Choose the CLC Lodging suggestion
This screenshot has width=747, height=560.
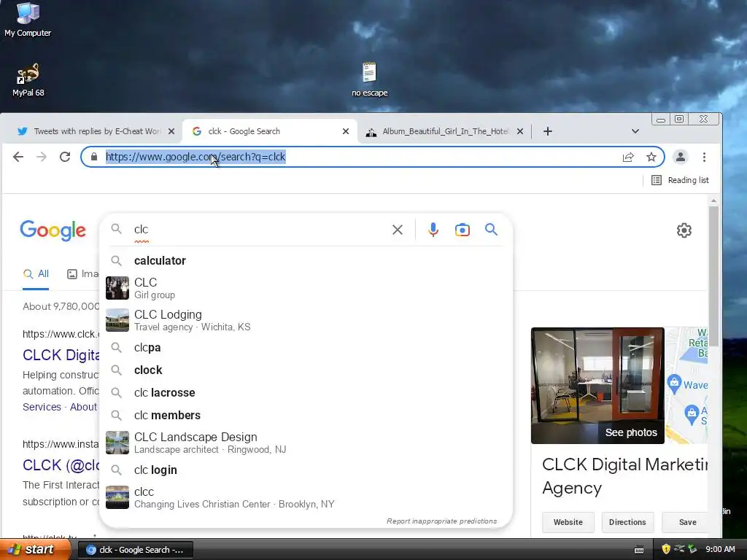point(306,321)
